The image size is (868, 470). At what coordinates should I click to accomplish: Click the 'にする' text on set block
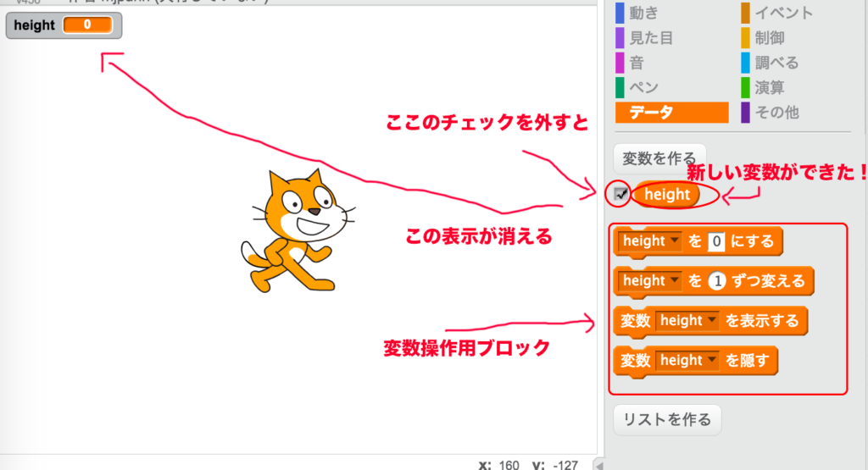point(752,241)
